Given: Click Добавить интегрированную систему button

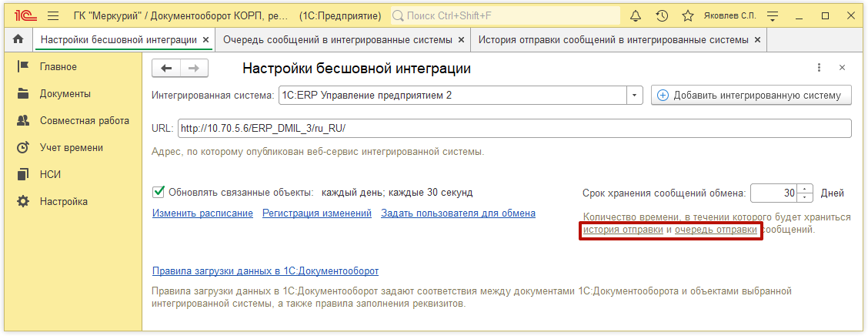Looking at the screenshot, I should click(x=751, y=96).
